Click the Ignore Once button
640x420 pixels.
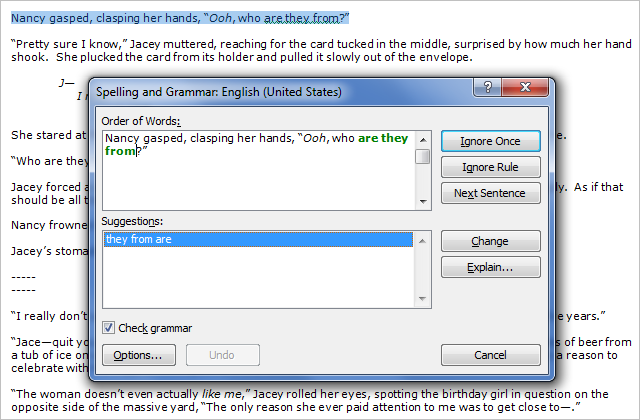click(491, 141)
